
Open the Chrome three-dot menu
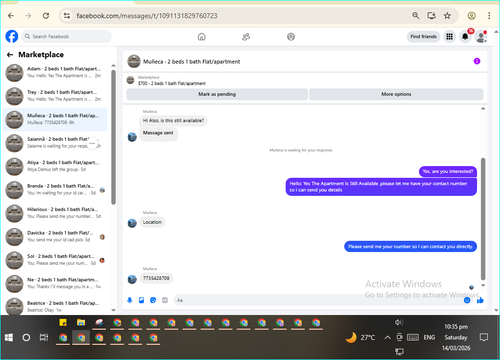[489, 15]
